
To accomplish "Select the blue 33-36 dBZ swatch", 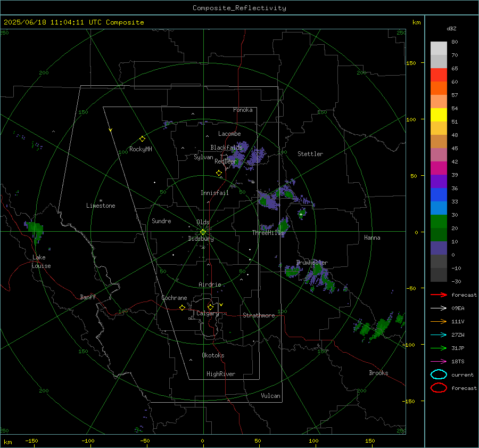I will tap(439, 195).
